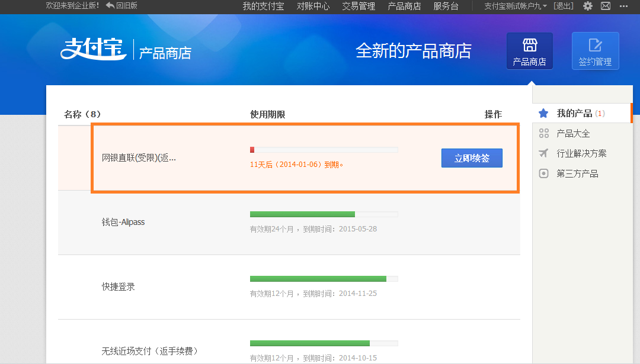Click the expiry date text 2014-11-25

357,294
